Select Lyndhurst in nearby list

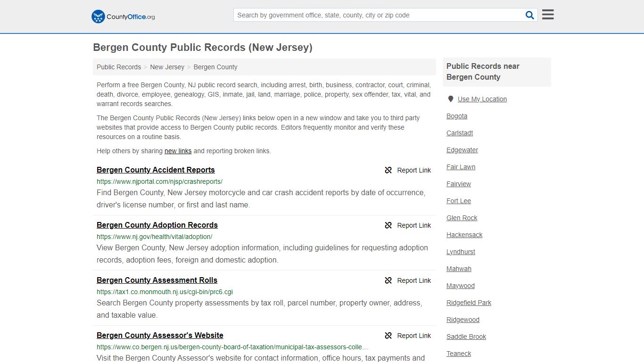point(461,252)
